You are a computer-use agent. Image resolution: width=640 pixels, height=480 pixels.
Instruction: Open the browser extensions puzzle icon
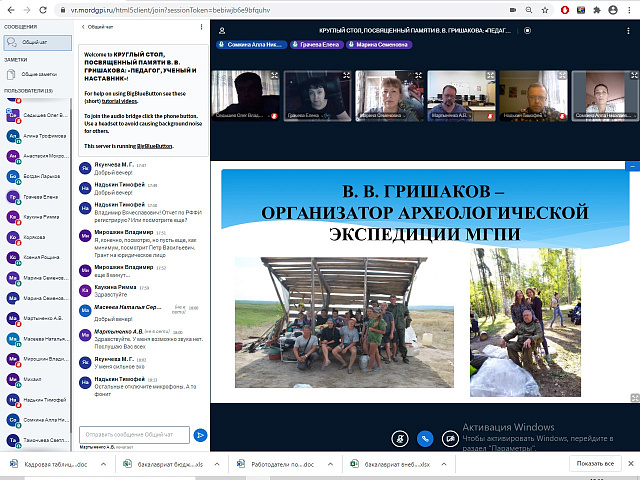597,10
